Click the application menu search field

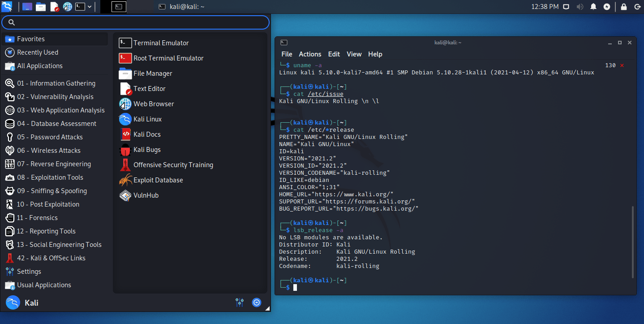135,22
